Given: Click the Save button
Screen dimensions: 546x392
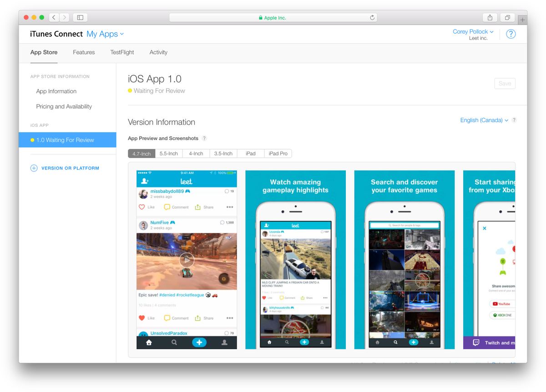Looking at the screenshot, I should [x=505, y=83].
